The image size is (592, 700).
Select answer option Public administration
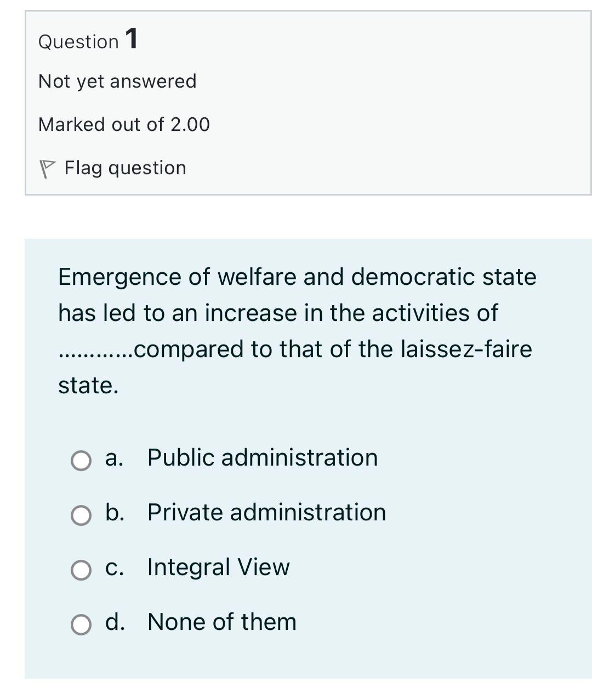pos(261,457)
